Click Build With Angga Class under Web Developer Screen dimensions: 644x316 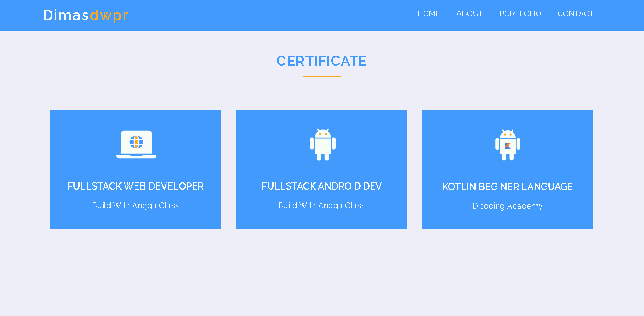pos(135,205)
